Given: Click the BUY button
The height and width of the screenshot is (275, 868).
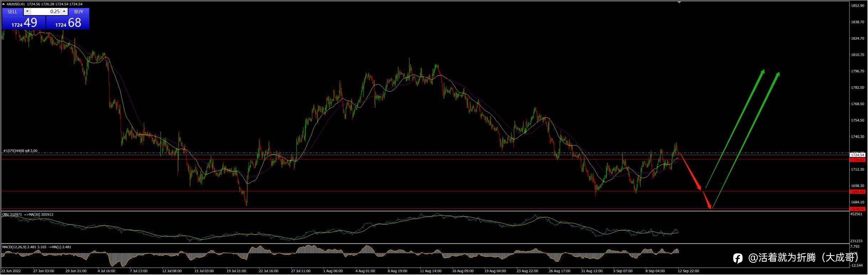Looking at the screenshot, I should [x=79, y=11].
